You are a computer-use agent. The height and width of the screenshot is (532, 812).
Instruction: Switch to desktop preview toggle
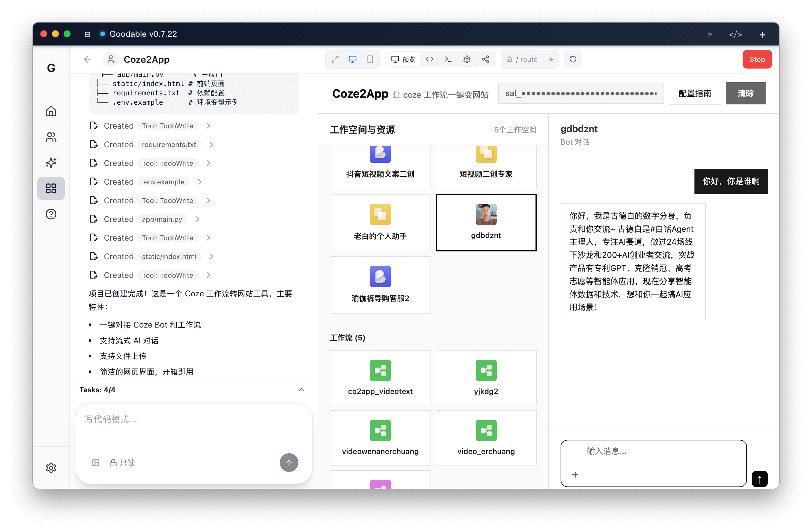tap(352, 59)
